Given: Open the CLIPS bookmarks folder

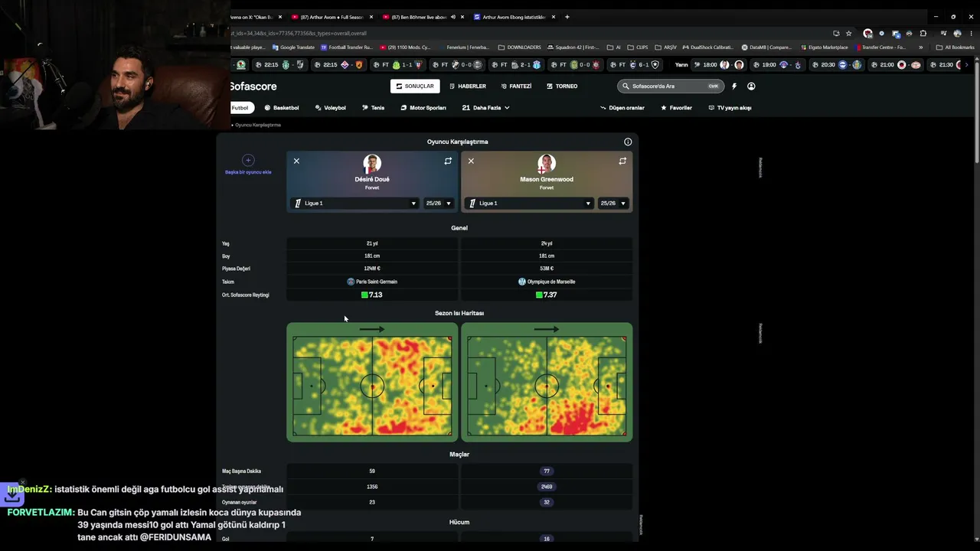Looking at the screenshot, I should click(638, 47).
